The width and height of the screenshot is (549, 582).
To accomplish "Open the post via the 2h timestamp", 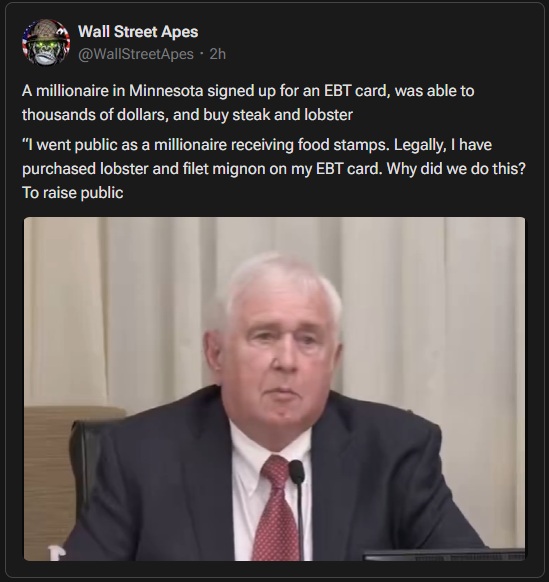I will pyautogui.click(x=218, y=54).
